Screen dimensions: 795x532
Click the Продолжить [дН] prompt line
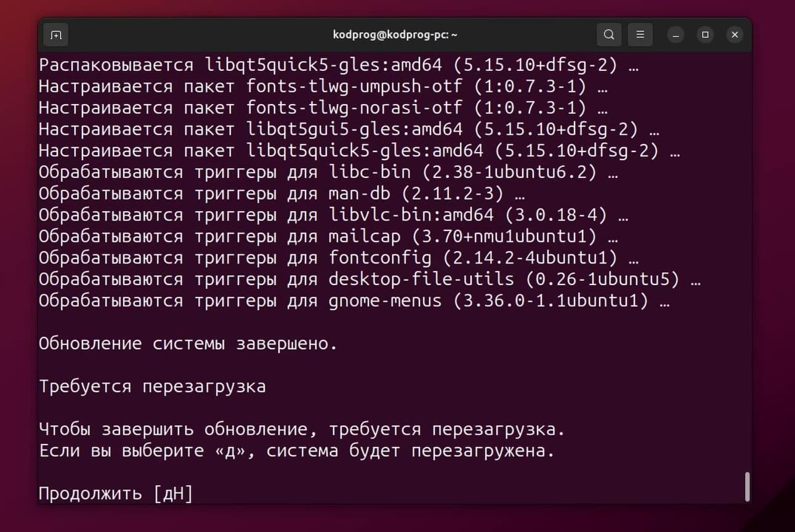point(116,494)
